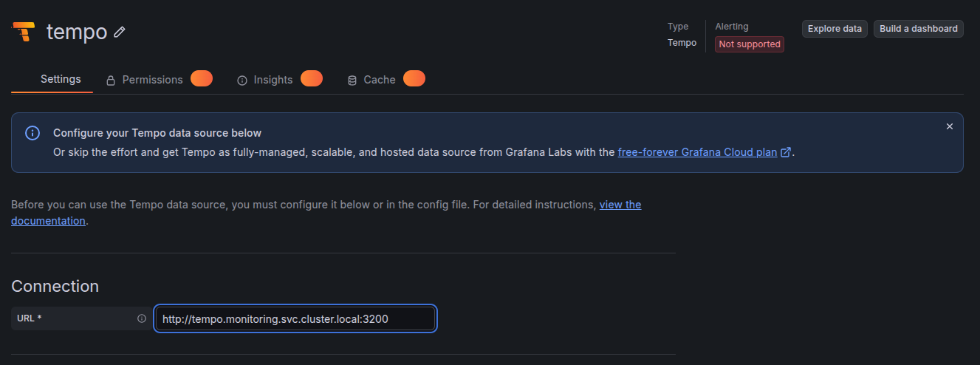Click the Explore data button

835,29
